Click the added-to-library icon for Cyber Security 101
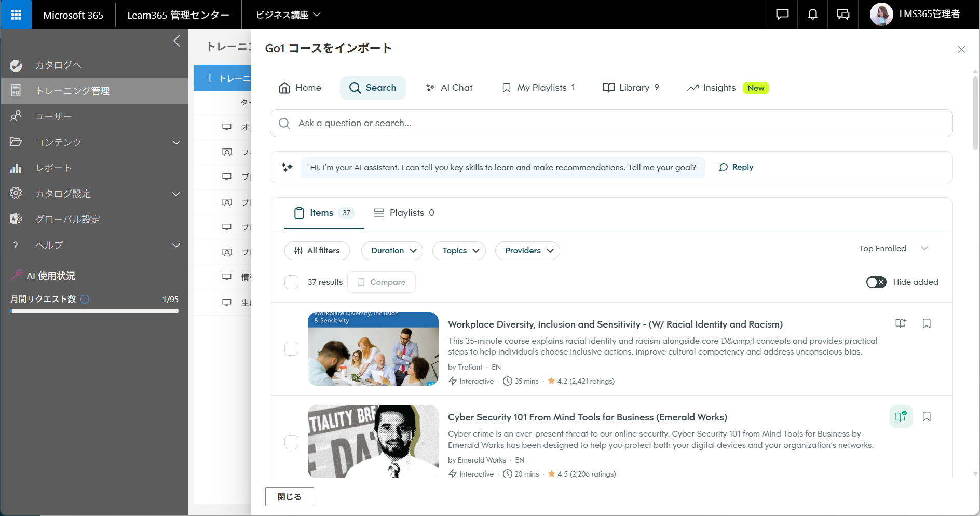This screenshot has height=516, width=980. pyautogui.click(x=901, y=416)
